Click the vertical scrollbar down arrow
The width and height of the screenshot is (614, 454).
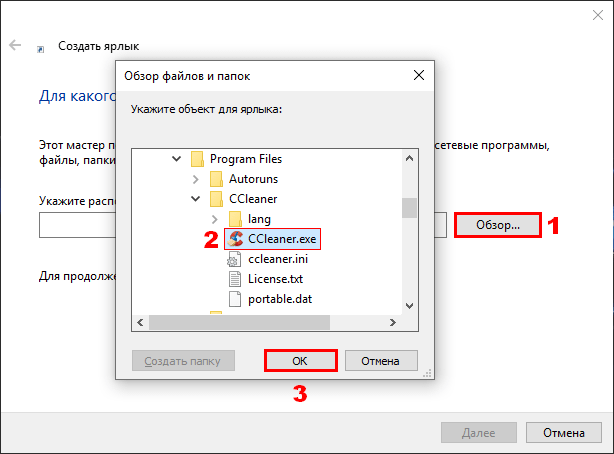coord(410,306)
